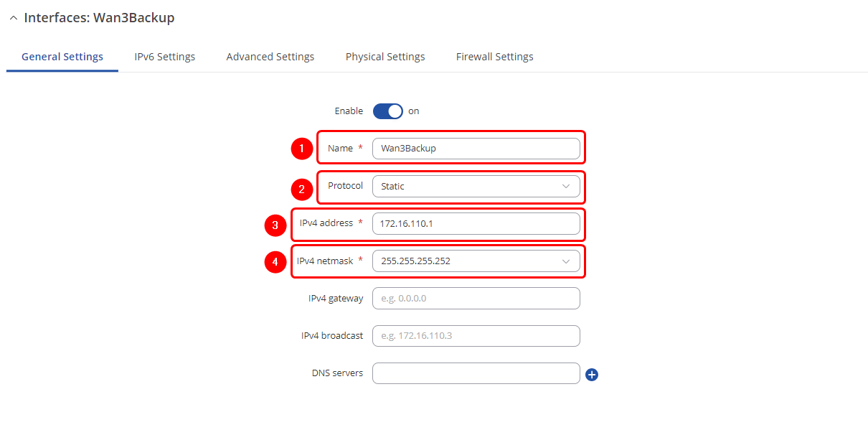868x430 pixels.
Task: Toggle the Enable switch off
Action: click(387, 111)
